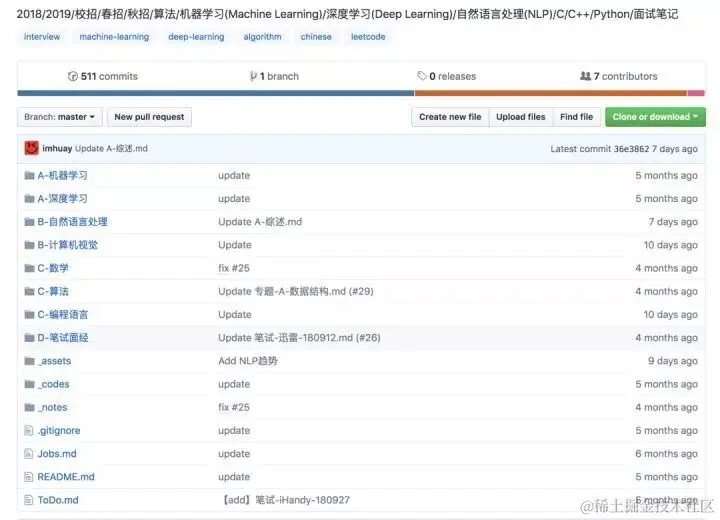Click the branch icon next to 1 branch
The image size is (720, 520).
(253, 76)
